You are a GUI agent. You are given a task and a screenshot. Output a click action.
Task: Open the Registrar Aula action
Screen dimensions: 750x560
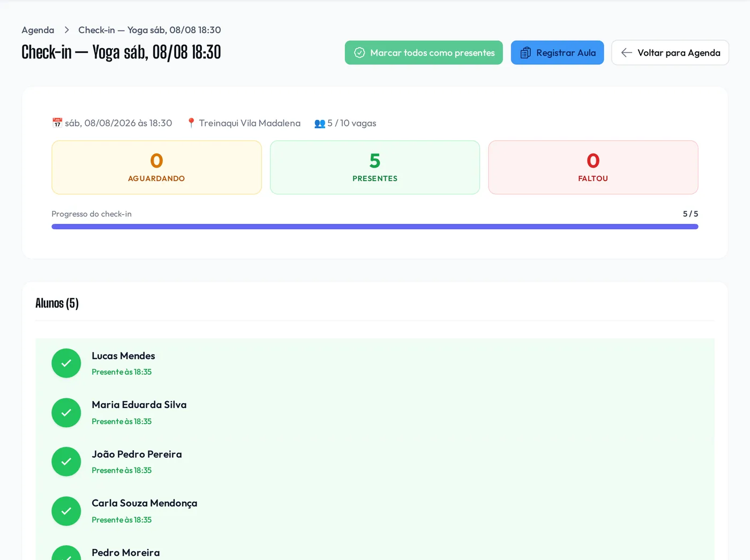(557, 52)
